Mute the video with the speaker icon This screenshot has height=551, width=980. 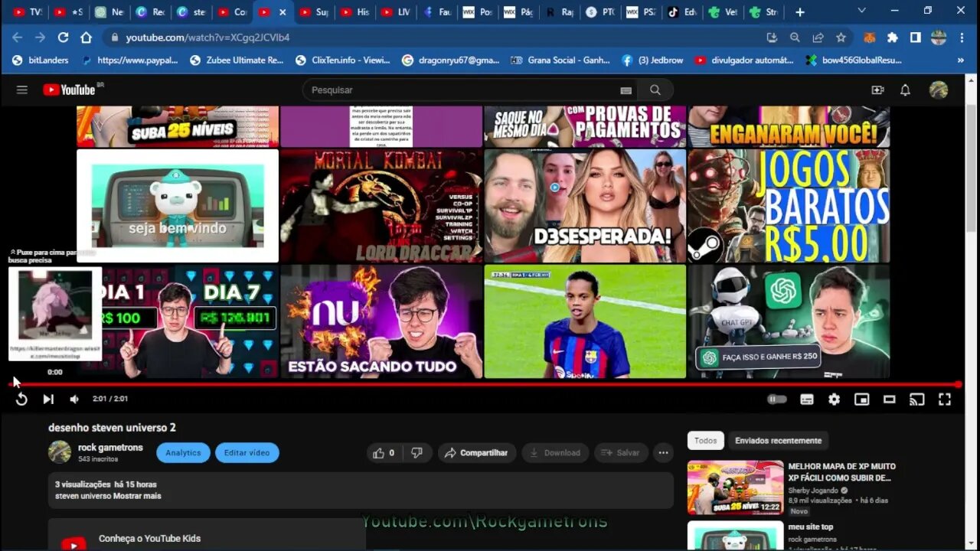pyautogui.click(x=74, y=399)
